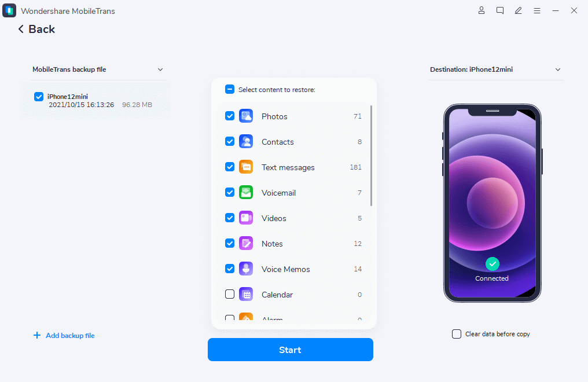Open the account profile icon in title bar

(482, 10)
